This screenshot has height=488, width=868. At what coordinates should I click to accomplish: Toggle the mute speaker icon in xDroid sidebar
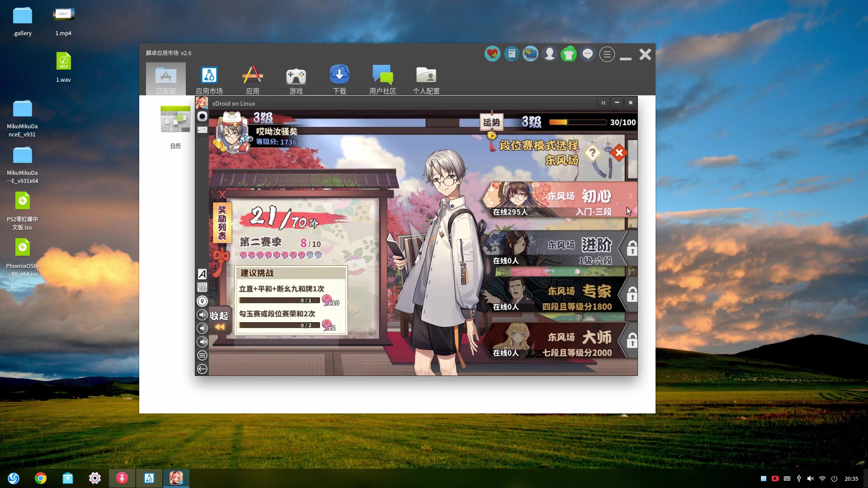pos(202,342)
